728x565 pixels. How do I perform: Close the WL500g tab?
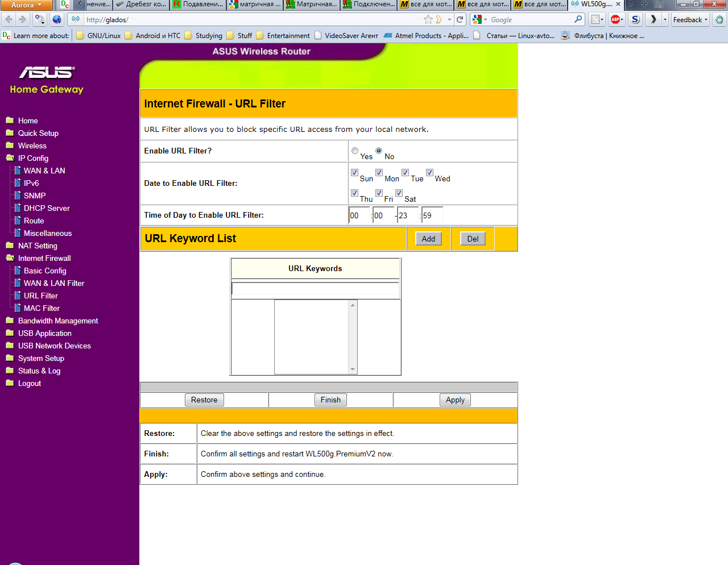coord(618,4)
